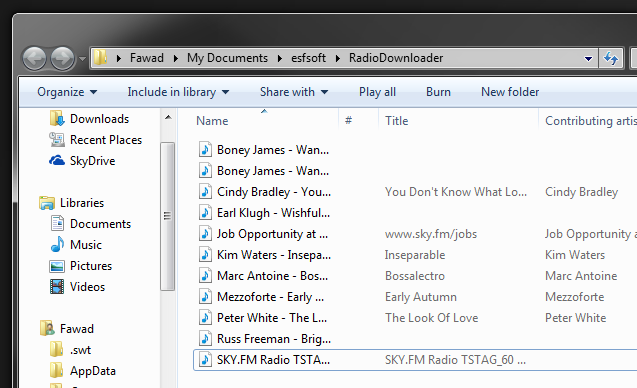Image resolution: width=637 pixels, height=388 pixels.
Task: Click Play all in toolbar
Action: [377, 92]
